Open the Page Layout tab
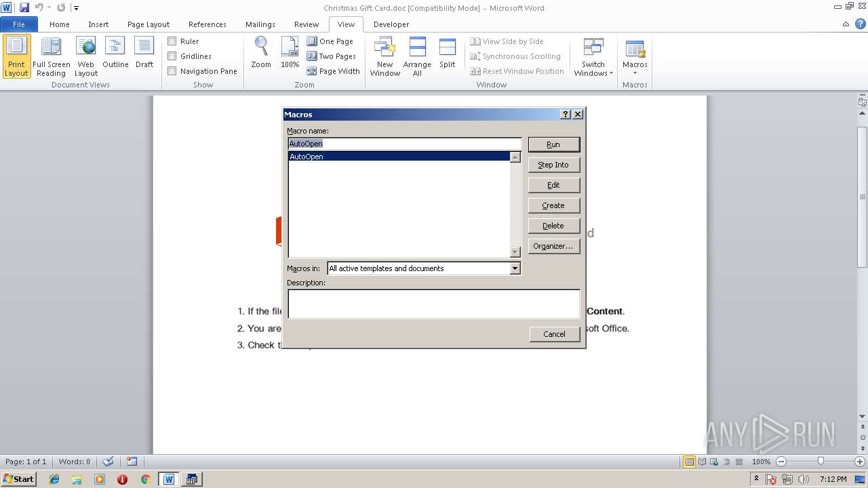The image size is (868, 488). pyautogui.click(x=149, y=24)
